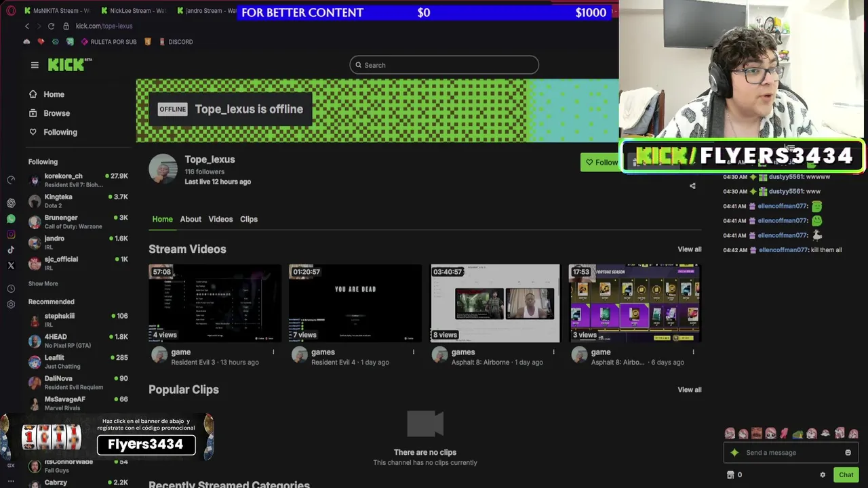The image size is (868, 488).
Task: Open chat settings gear icon
Action: pyautogui.click(x=823, y=475)
